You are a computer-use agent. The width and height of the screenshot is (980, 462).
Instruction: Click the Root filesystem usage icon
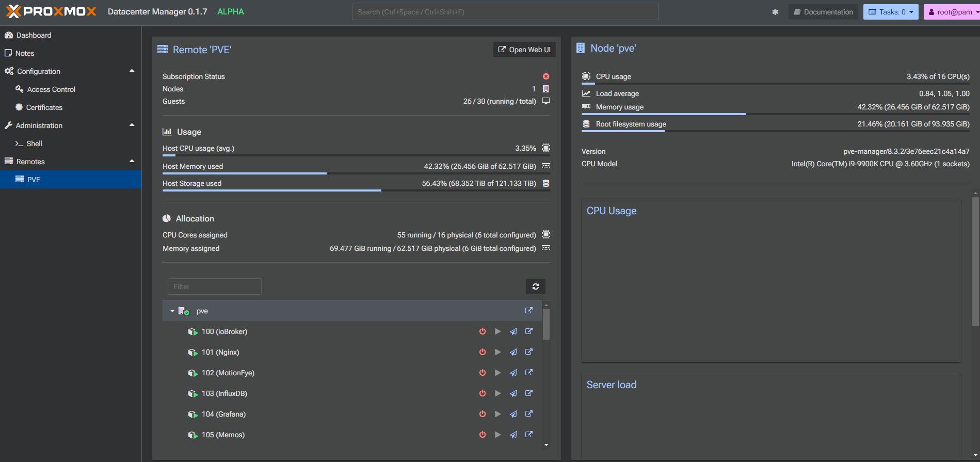[586, 124]
